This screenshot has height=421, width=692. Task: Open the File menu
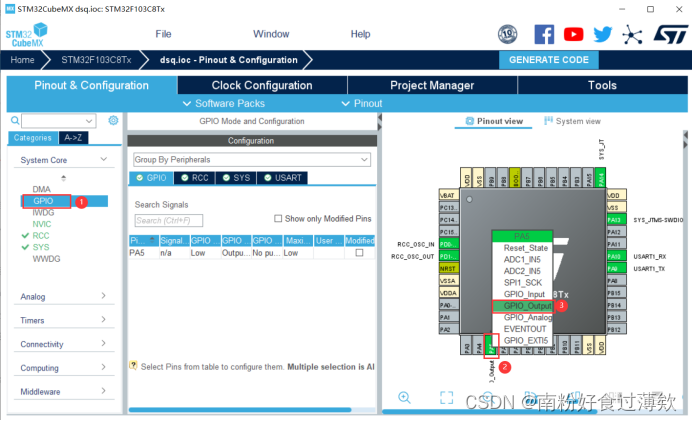point(163,34)
